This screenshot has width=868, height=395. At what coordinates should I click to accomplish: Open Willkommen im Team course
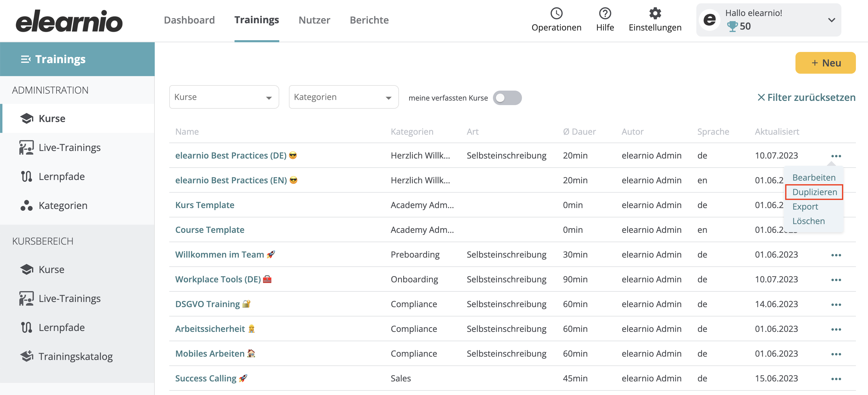(225, 255)
